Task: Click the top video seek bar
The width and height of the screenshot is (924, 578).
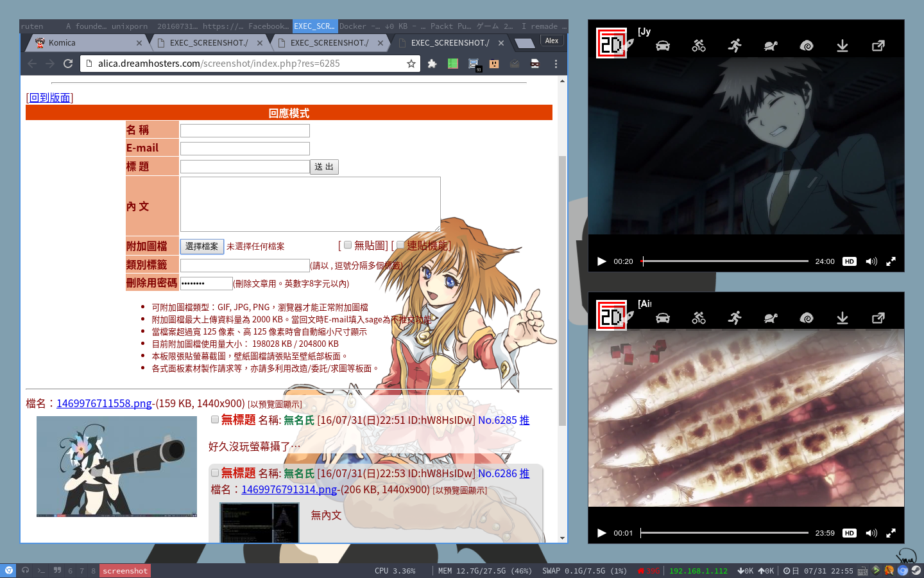Action: tap(725, 261)
